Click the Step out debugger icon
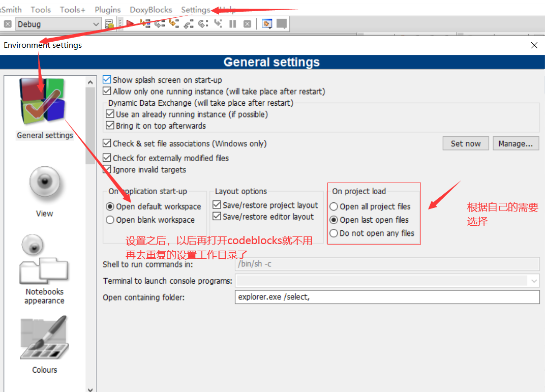This screenshot has width=545, height=392. [x=189, y=23]
